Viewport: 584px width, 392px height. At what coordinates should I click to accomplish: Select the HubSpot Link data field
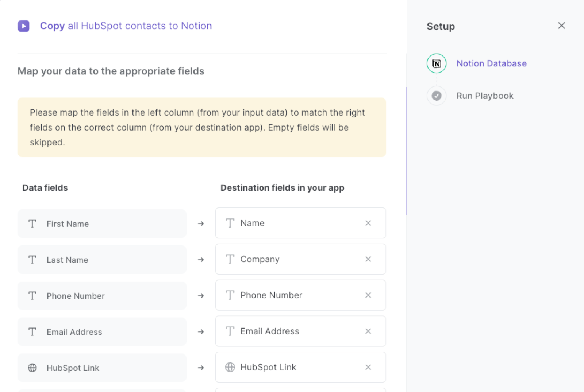102,368
